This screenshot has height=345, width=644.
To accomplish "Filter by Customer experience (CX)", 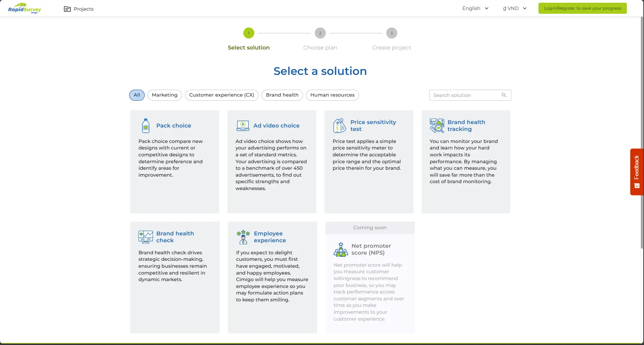I will coord(222,95).
